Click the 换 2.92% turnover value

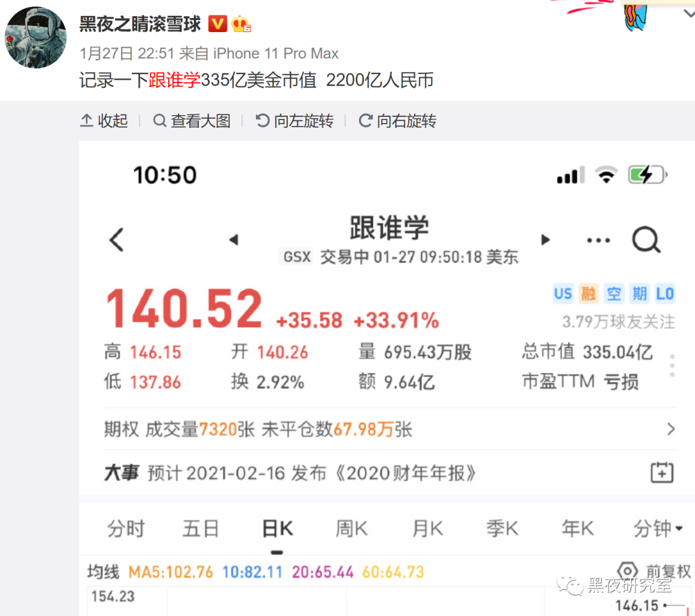268,382
